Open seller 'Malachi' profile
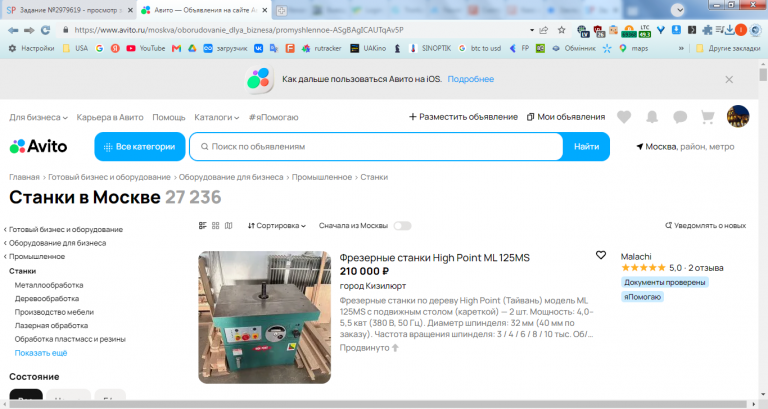 pyautogui.click(x=636, y=256)
